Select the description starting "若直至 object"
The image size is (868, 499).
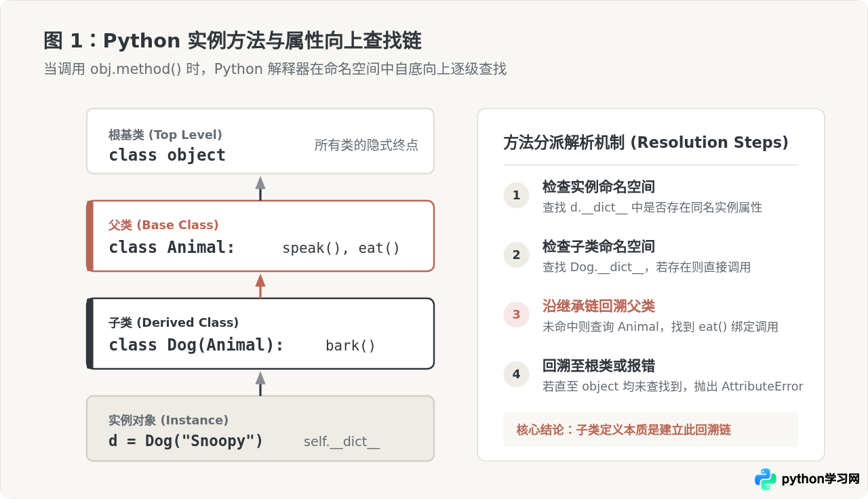click(673, 386)
